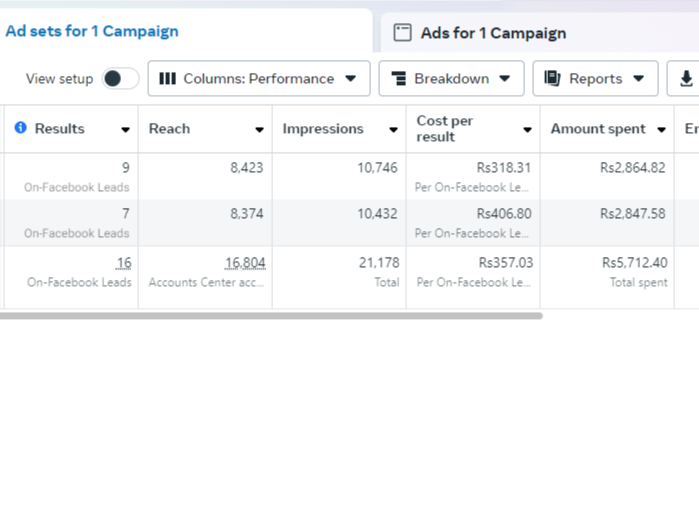This screenshot has height=524, width=699.
Task: Click the underlined total reach value 16,804
Action: tap(244, 263)
